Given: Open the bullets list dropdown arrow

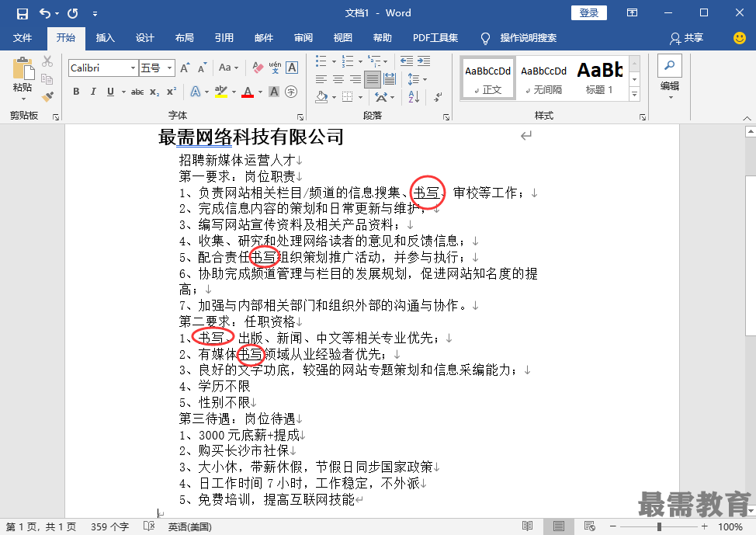Looking at the screenshot, I should (334, 61).
